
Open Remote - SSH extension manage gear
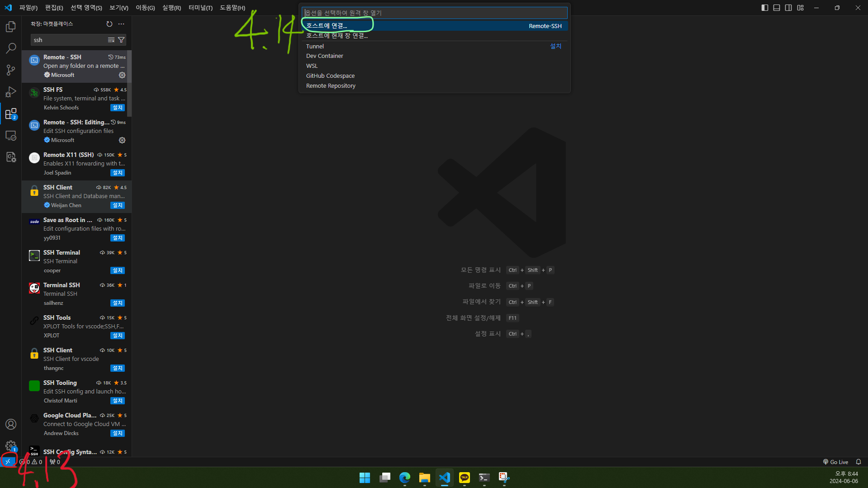coord(122,75)
